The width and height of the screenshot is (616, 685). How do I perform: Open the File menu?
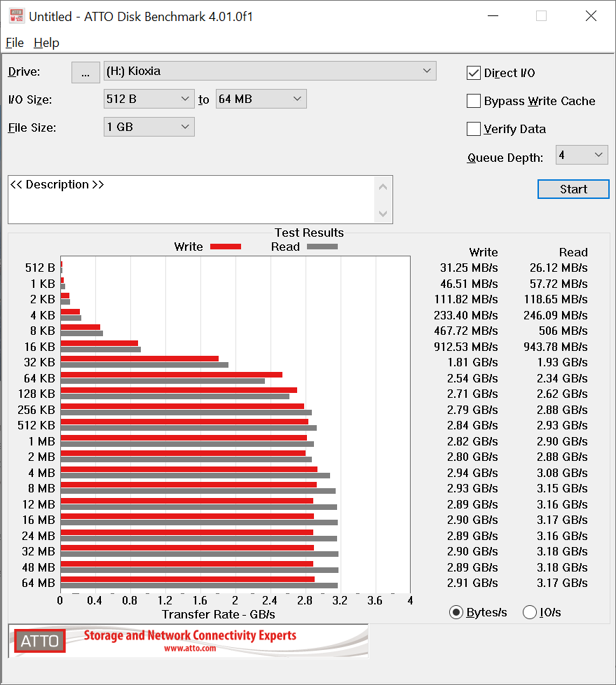point(15,43)
